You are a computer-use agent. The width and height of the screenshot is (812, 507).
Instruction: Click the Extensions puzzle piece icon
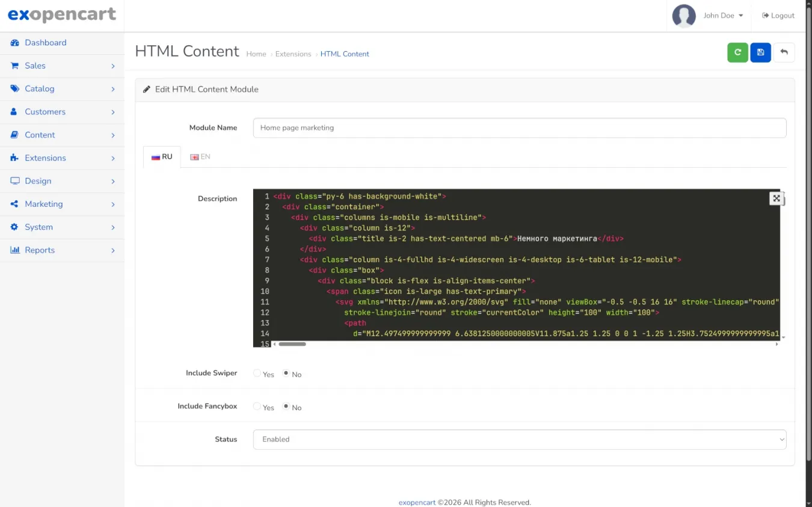14,158
